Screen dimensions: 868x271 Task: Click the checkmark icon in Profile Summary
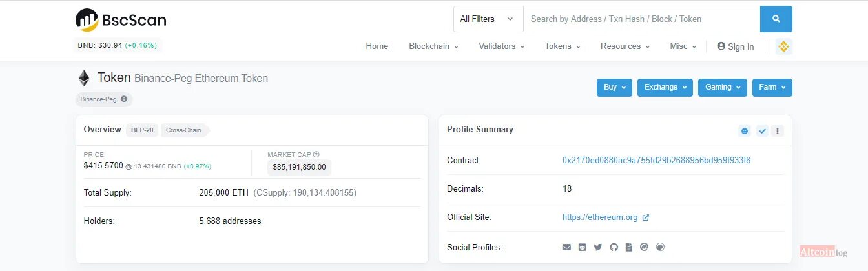[762, 131]
